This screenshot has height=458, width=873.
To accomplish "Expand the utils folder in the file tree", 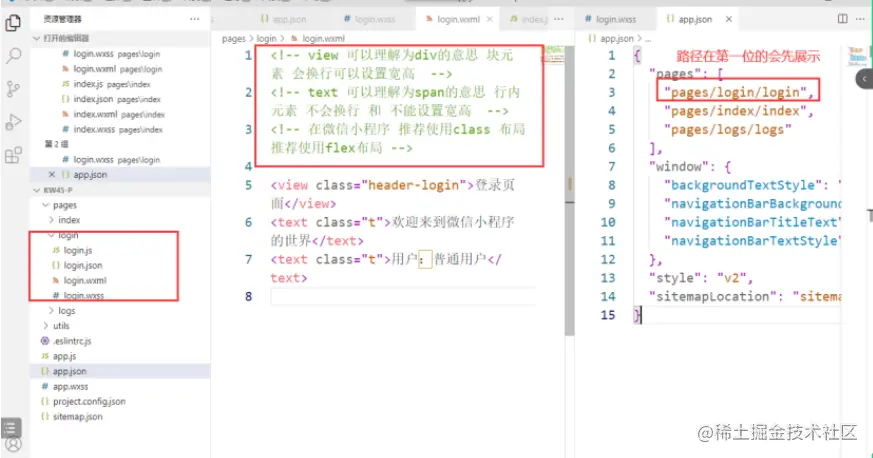I will (46, 326).
